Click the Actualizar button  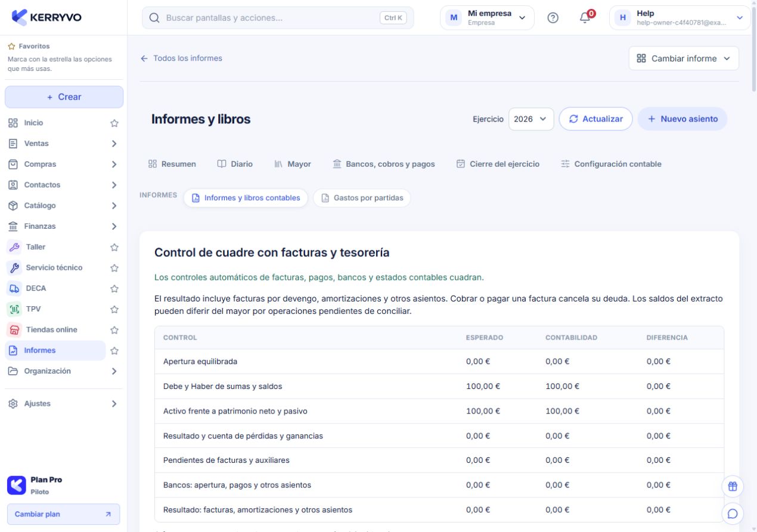[x=595, y=119]
